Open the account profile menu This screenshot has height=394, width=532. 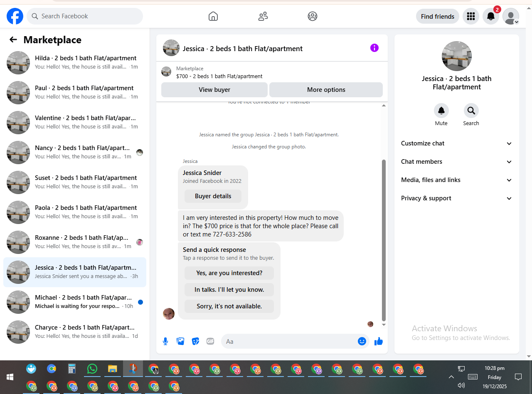[x=511, y=16]
